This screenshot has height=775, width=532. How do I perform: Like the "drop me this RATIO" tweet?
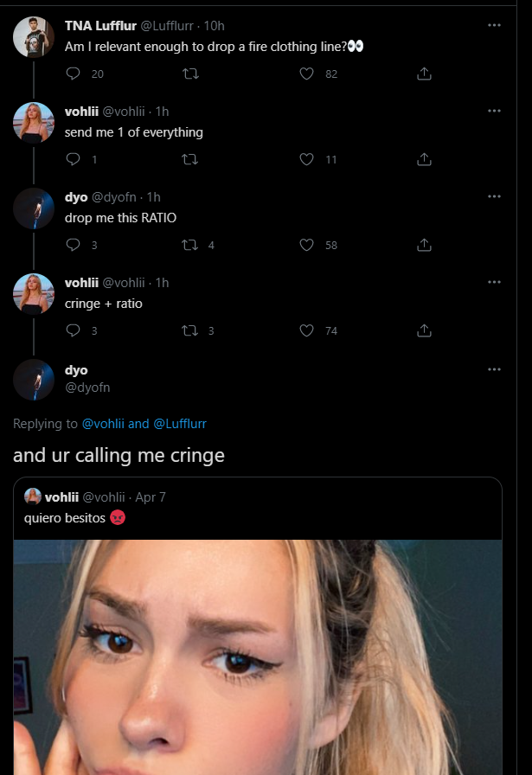click(x=306, y=245)
